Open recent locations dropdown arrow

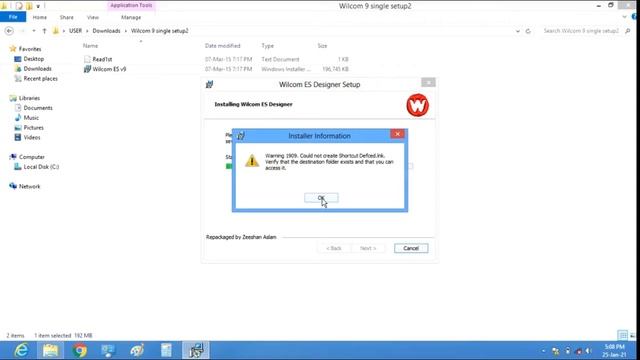point(34,31)
